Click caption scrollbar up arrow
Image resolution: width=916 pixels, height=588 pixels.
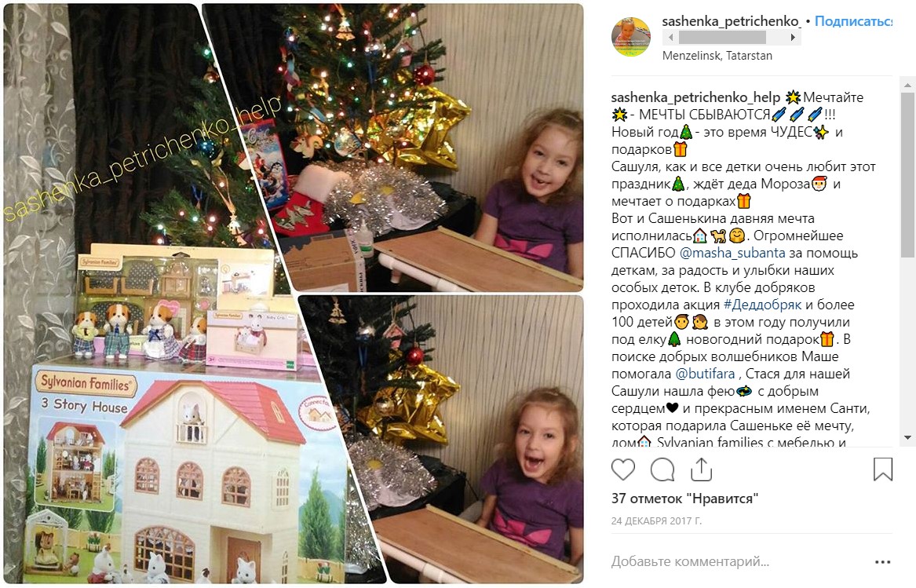tap(907, 86)
